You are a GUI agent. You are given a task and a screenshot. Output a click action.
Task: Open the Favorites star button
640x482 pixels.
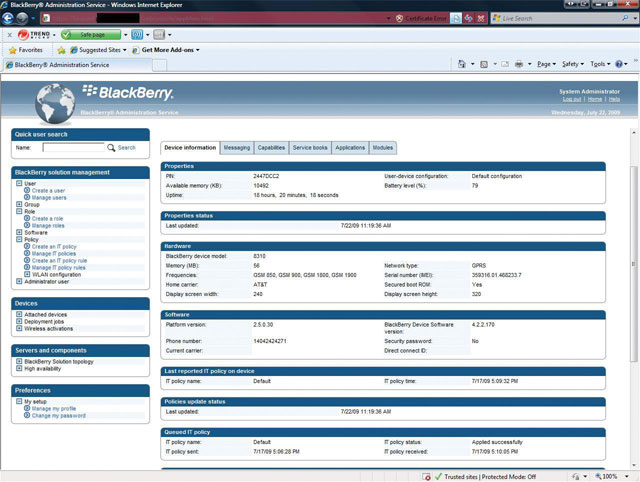point(26,50)
